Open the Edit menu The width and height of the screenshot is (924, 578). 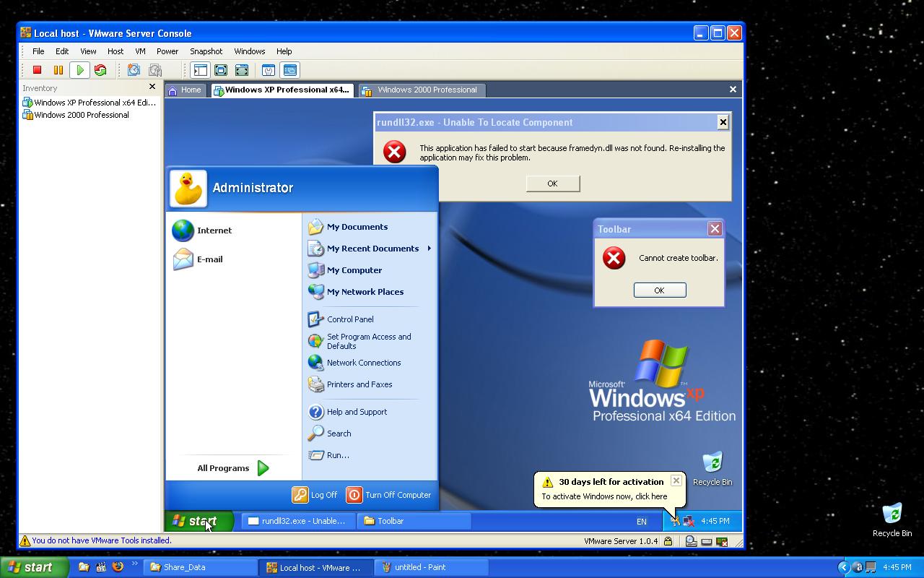pos(62,51)
